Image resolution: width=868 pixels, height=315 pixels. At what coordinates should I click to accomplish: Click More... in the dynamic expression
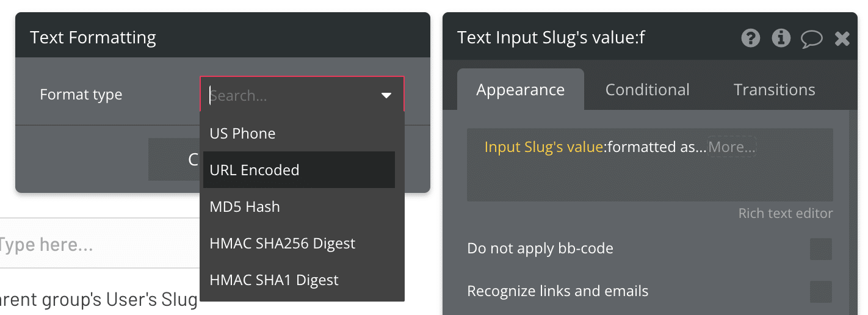click(x=732, y=147)
